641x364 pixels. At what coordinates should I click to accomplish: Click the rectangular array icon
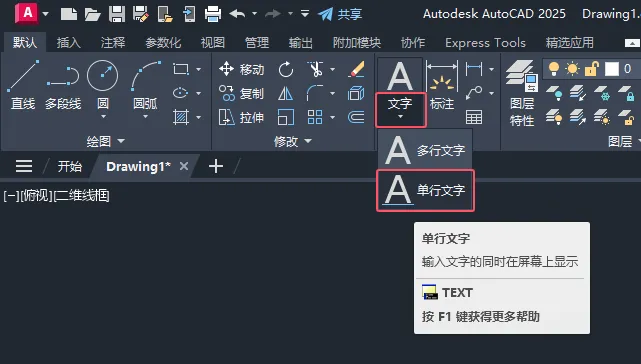click(315, 117)
